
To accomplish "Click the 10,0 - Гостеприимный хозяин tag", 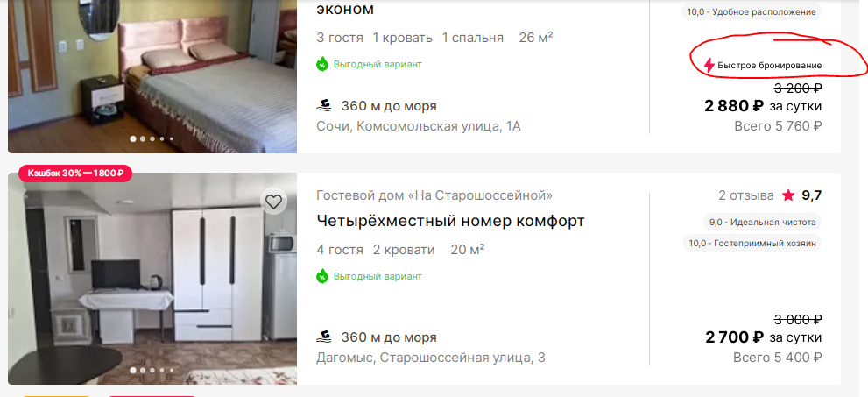I will [752, 243].
